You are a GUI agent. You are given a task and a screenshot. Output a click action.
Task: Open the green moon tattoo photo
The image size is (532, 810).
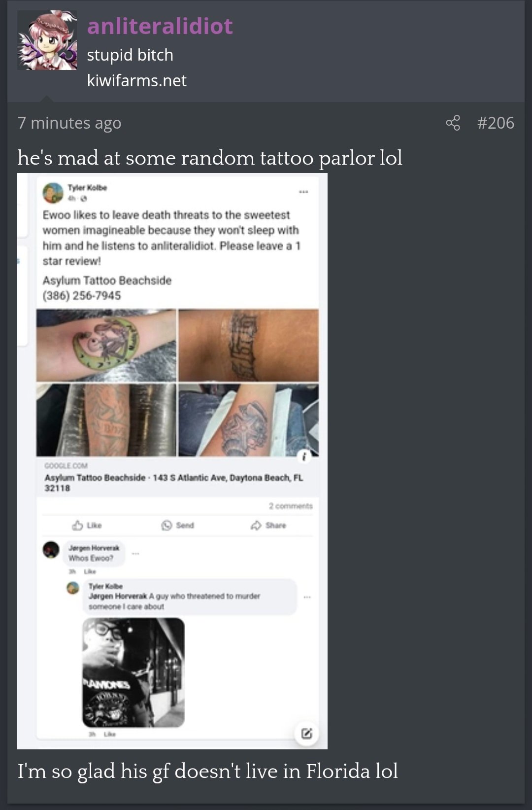[x=106, y=345]
